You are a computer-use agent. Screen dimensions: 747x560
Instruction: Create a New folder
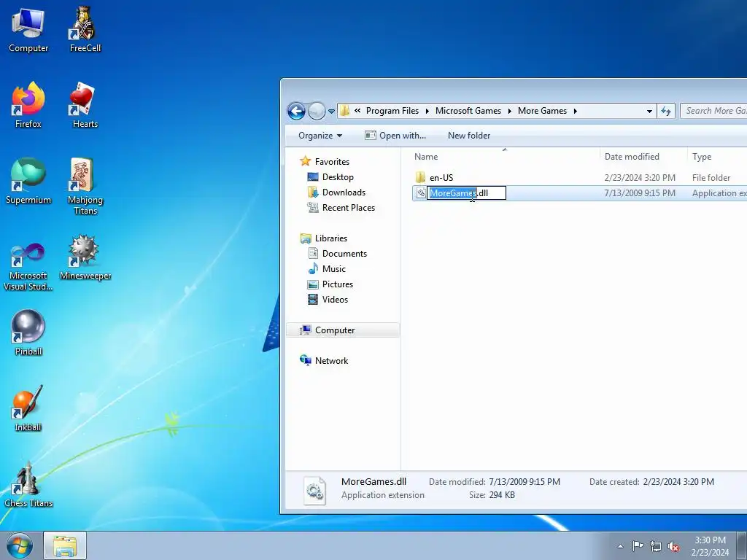tap(469, 136)
